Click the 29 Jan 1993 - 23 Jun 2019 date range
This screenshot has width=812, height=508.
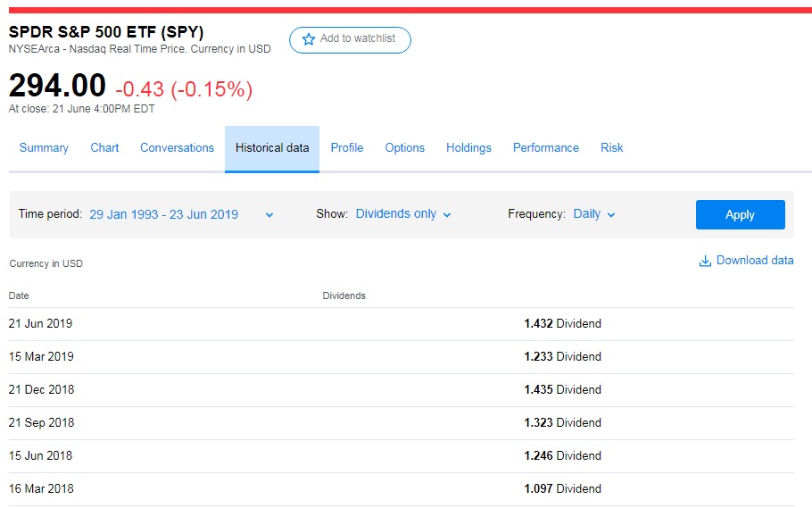click(x=164, y=214)
